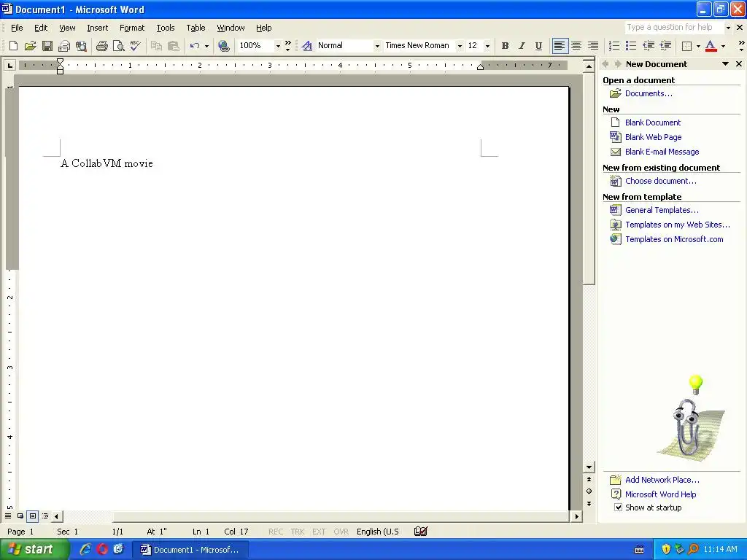
Task: Click the Outside Border toolbar icon
Action: pyautogui.click(x=686, y=46)
